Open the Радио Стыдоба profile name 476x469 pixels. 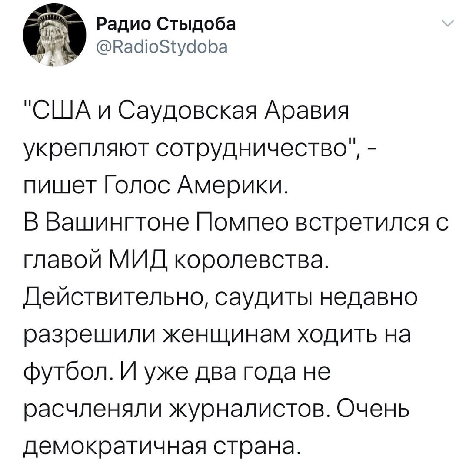coord(166,24)
